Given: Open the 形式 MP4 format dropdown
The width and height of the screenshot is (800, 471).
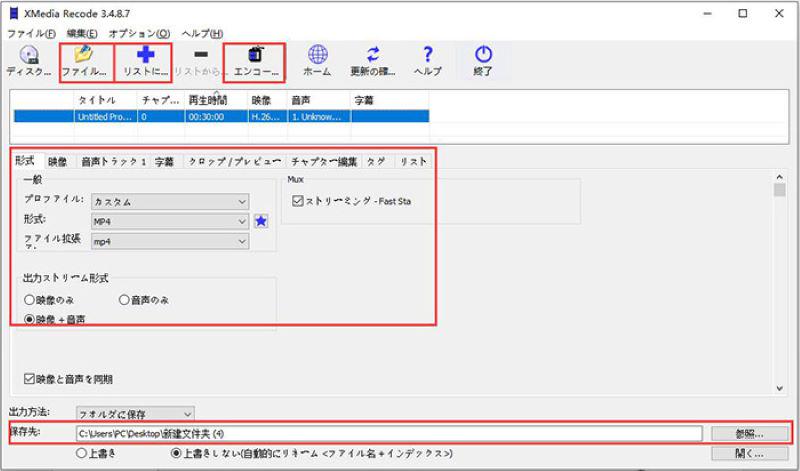Looking at the screenshot, I should click(169, 221).
